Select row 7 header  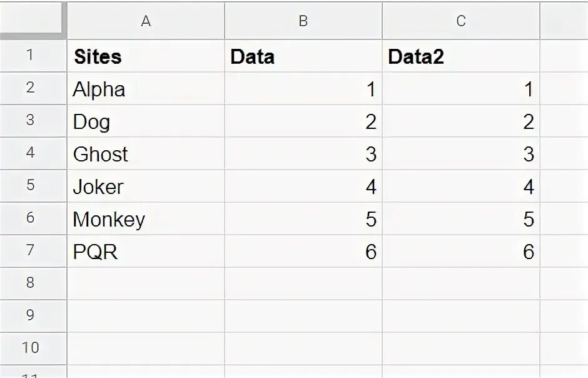click(x=30, y=251)
